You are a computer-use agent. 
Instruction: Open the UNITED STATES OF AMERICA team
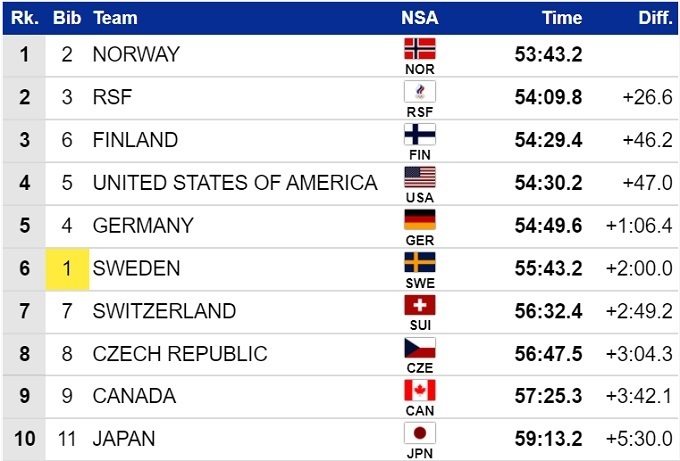(235, 183)
